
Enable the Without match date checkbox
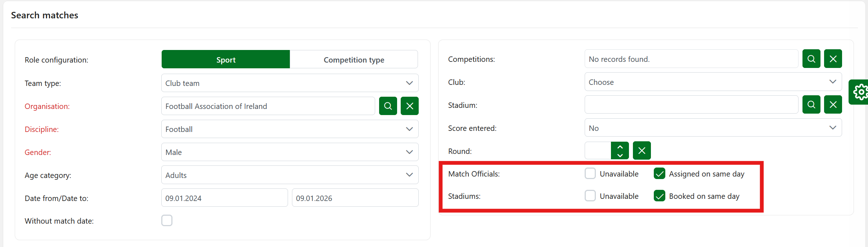click(x=167, y=220)
